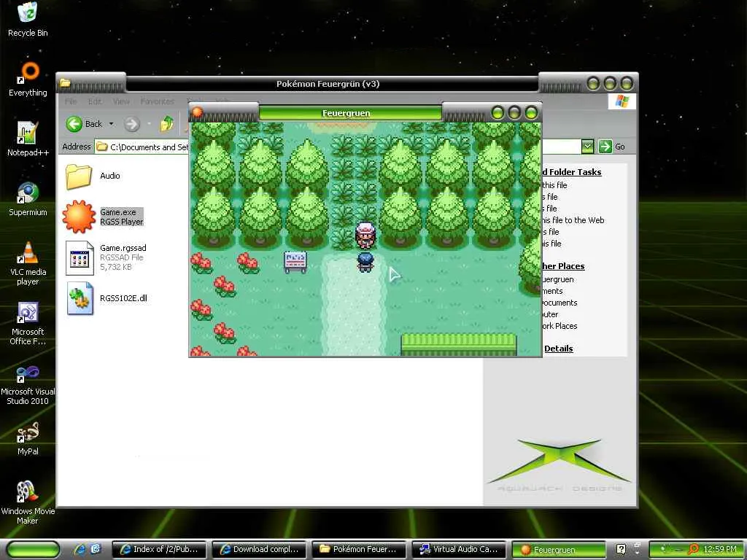
Task: Switch to the 'Index of /2/Pub...' taskbar window
Action: click(160, 550)
